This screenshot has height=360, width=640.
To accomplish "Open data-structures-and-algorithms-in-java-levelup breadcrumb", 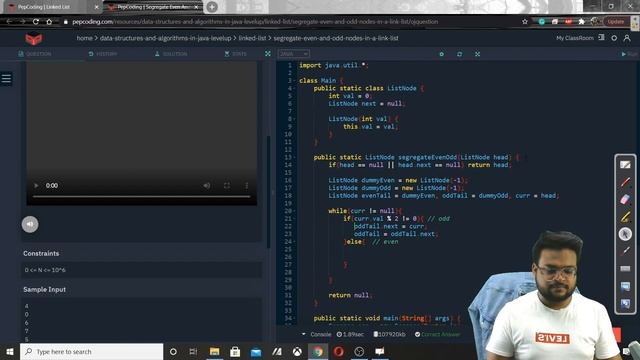I will 165,38.
